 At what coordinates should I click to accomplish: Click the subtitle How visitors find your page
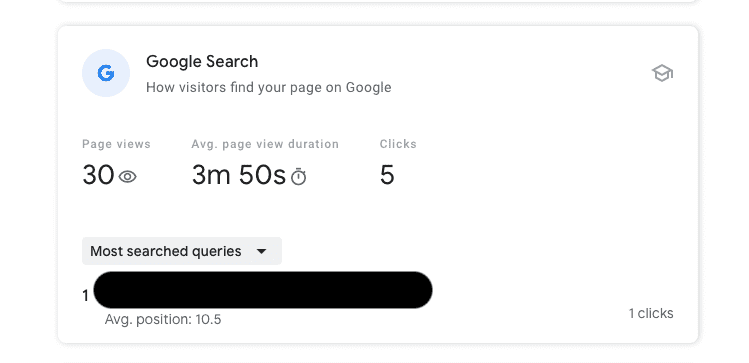(268, 87)
